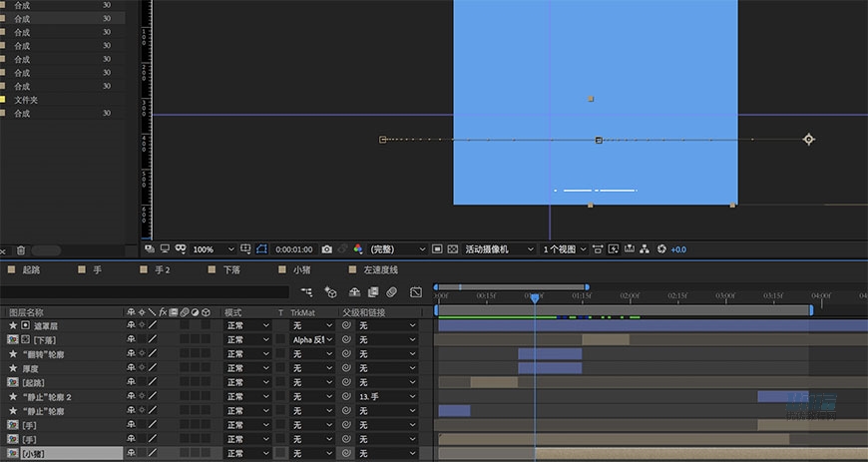
Task: Take a snapshot with the camera icon
Action: (326, 249)
